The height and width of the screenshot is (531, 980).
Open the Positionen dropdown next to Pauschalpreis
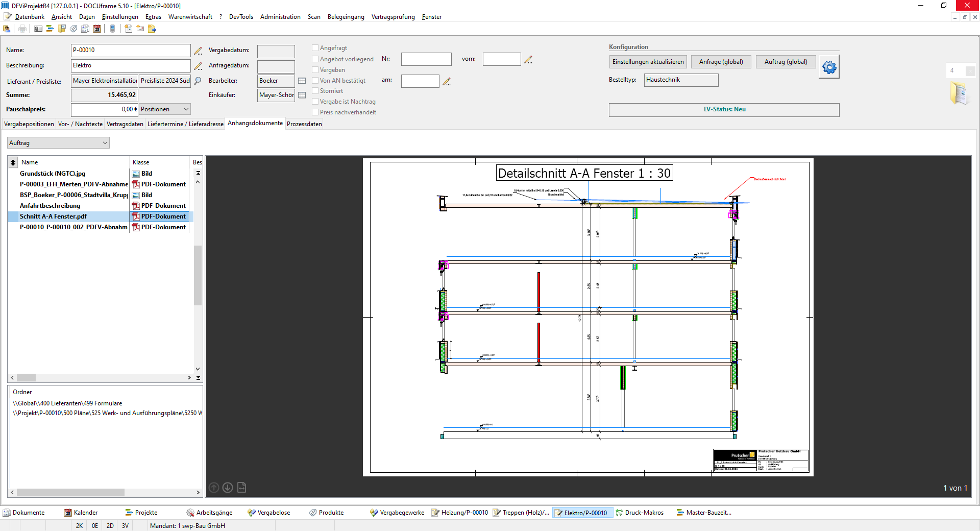tap(164, 109)
